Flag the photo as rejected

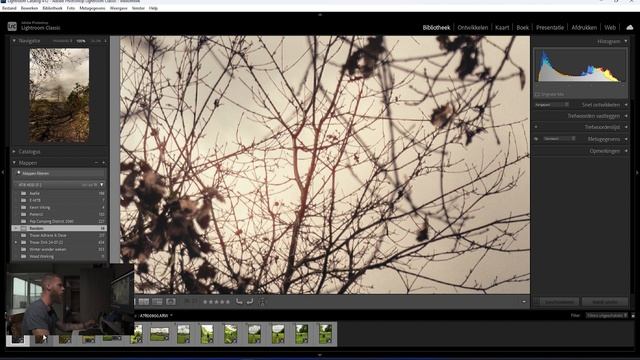[194, 301]
